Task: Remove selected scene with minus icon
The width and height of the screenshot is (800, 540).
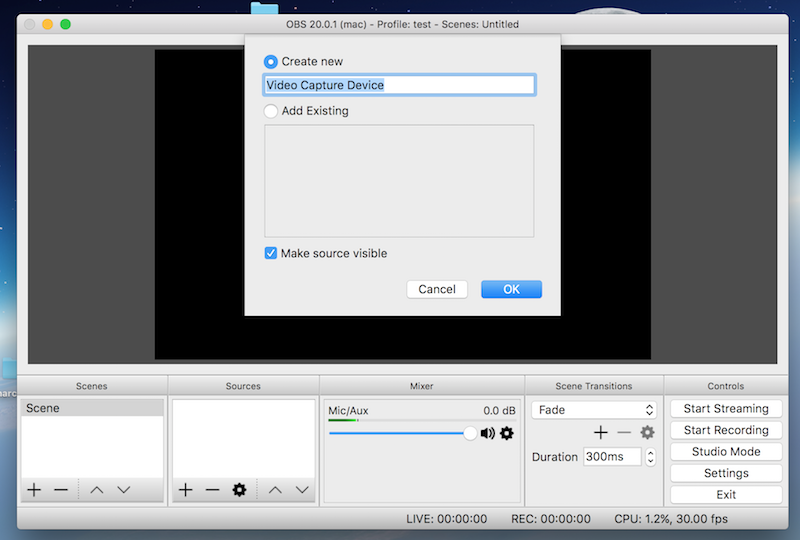Action: 61,490
